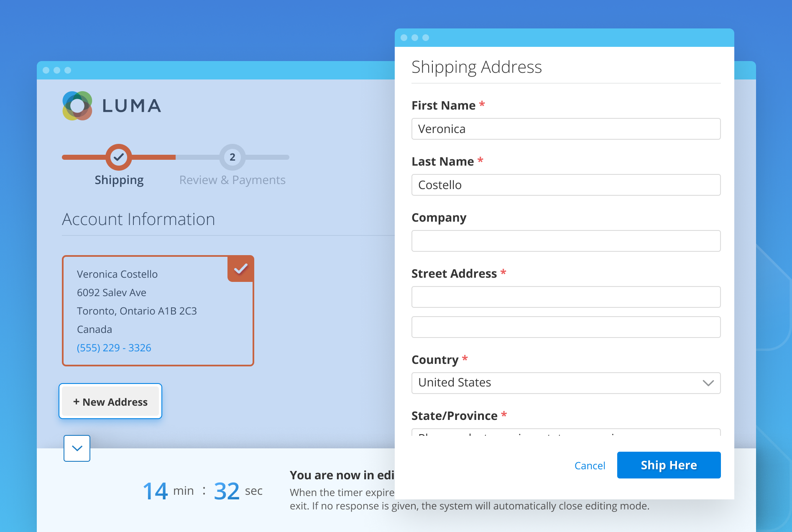
Task: Click the Country dropdown chevron arrow
Action: point(708,383)
